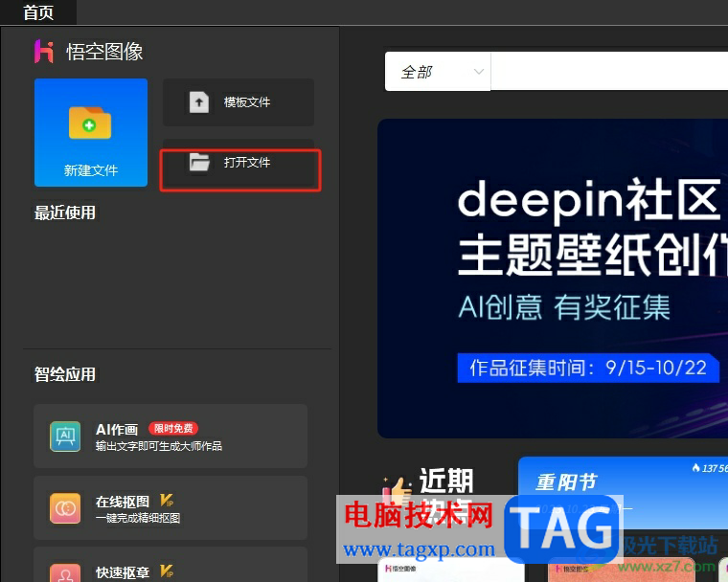Click the 悟空图像 logo icon
Viewport: 728px width, 582px height.
click(44, 51)
